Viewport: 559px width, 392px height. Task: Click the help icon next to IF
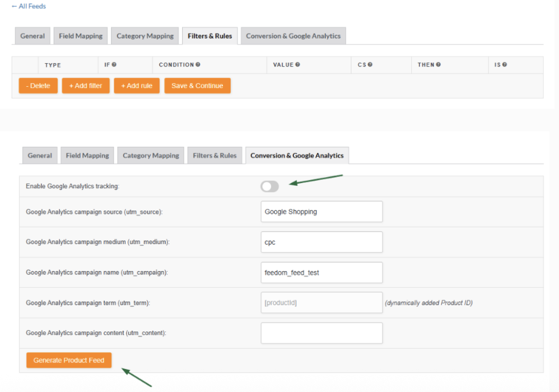114,64
